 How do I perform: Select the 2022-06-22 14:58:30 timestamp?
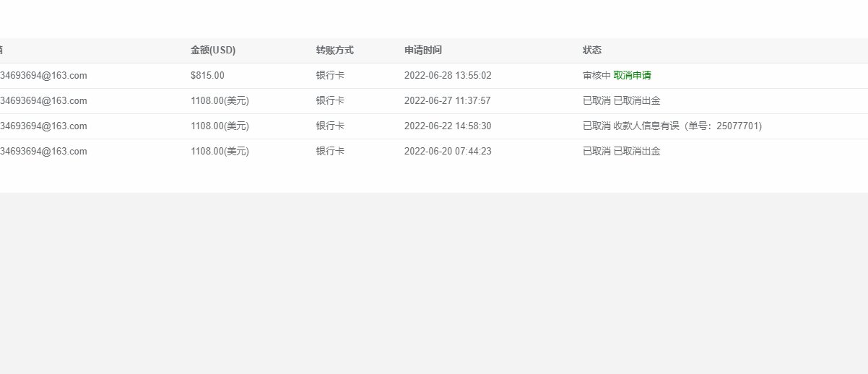point(448,126)
